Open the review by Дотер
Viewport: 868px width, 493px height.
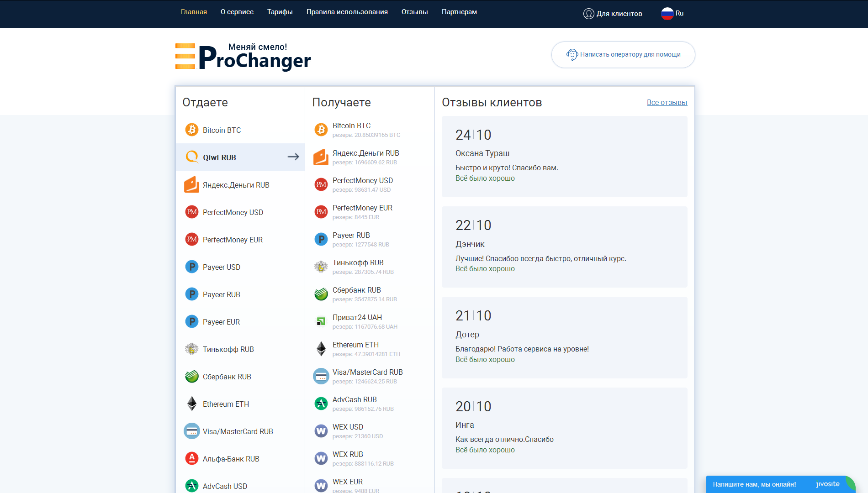564,337
